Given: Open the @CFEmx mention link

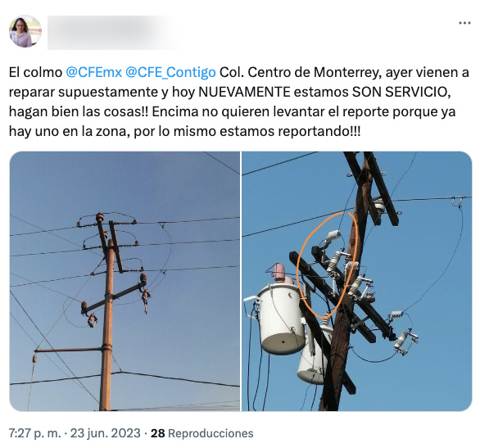Looking at the screenshot, I should pyautogui.click(x=94, y=73).
